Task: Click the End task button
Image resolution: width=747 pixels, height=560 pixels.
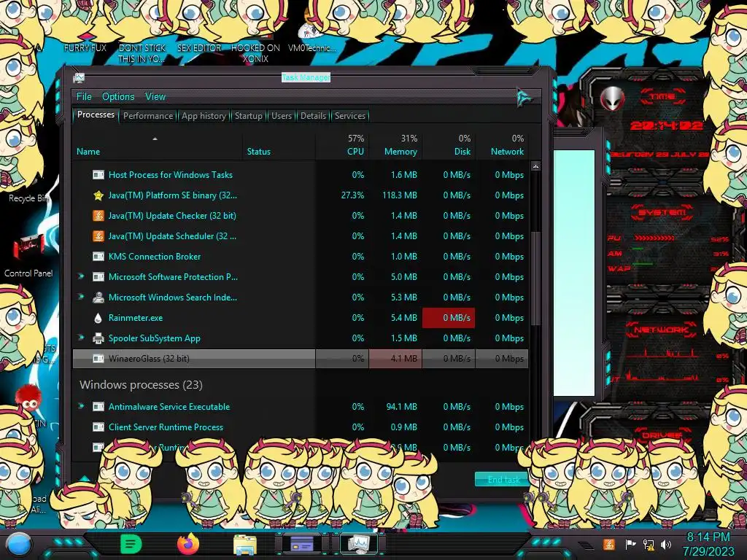Action: (x=503, y=480)
